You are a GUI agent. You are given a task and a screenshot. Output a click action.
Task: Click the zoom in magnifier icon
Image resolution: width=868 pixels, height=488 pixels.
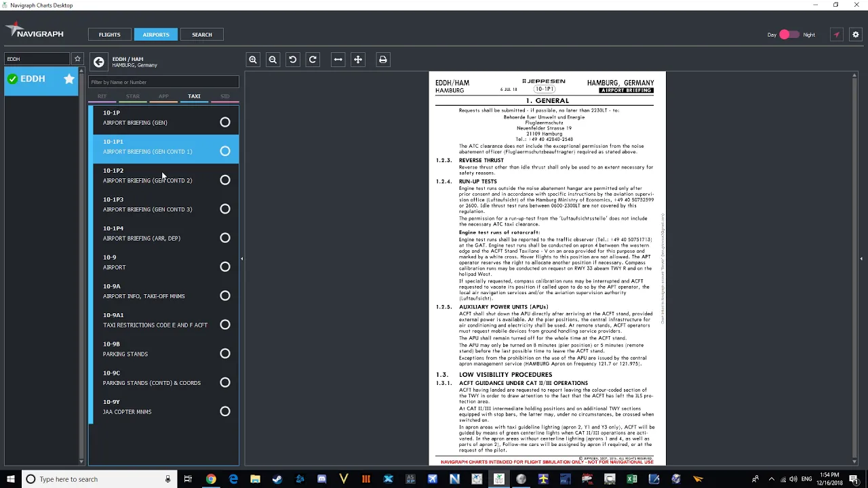click(x=253, y=60)
